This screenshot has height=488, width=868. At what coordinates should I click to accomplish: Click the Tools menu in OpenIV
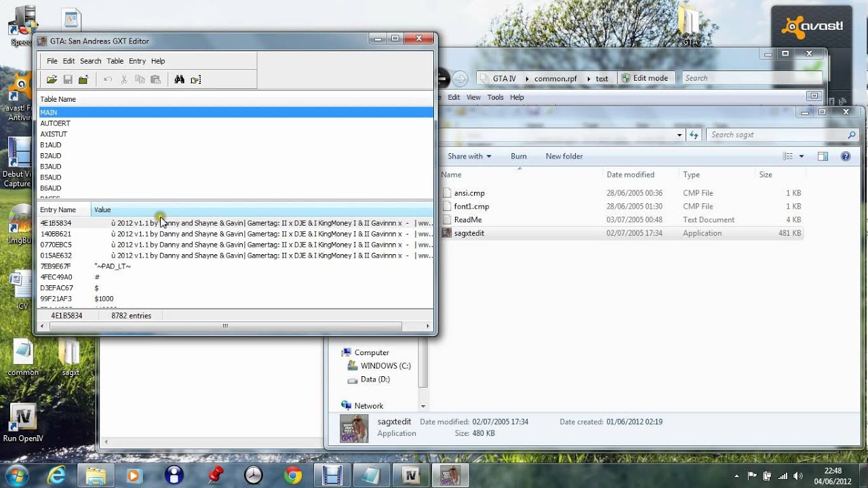click(496, 97)
